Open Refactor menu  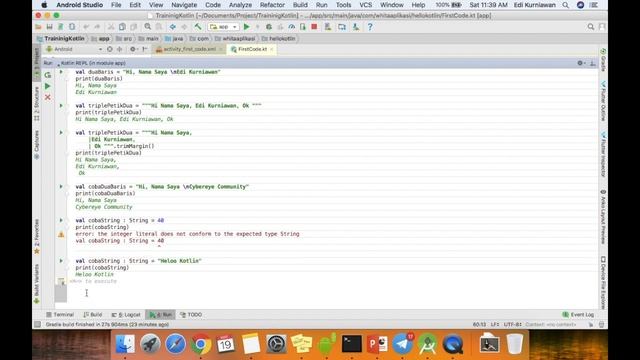point(272,5)
